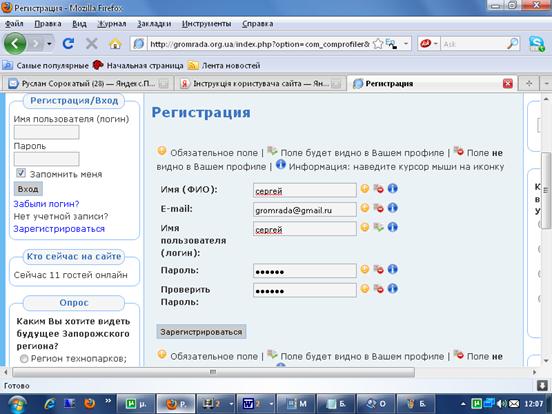Viewport: 552px width, 414px height.
Task: Expand the back-forward history dropdown arrow
Action: [x=49, y=44]
